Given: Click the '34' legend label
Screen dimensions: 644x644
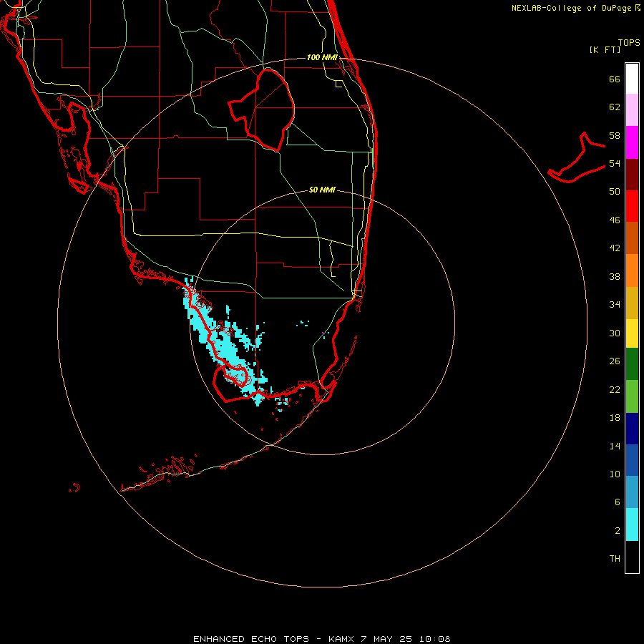Looking at the screenshot, I should [x=615, y=305].
